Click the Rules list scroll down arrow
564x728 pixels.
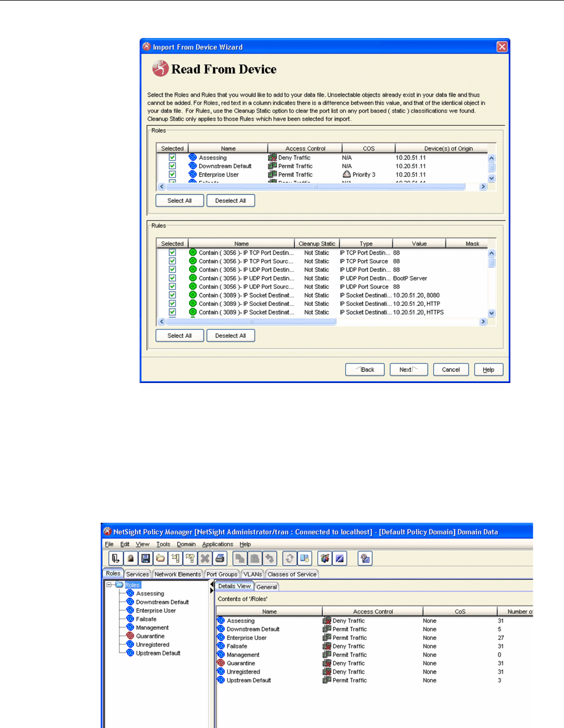tap(492, 314)
